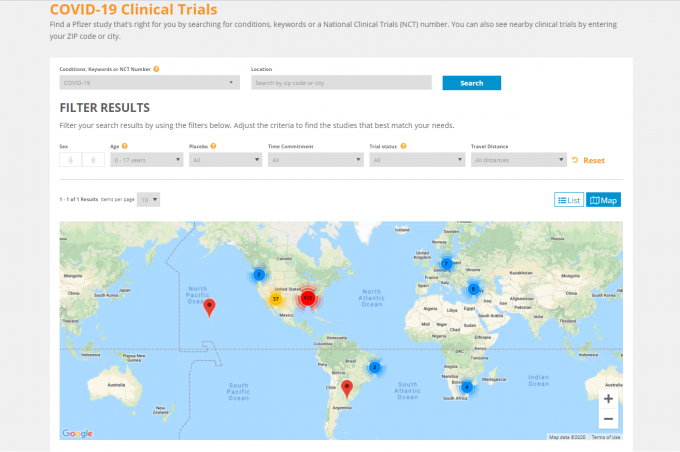
Task: Click the Age filter help icon
Action: (125, 146)
